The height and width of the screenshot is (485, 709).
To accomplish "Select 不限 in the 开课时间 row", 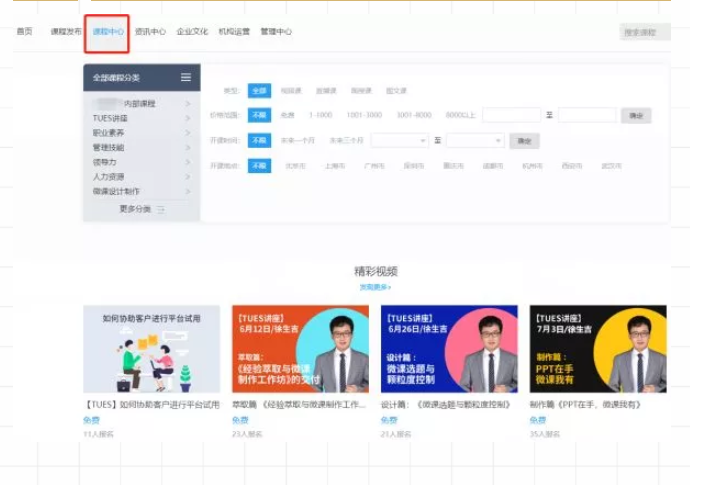I will coord(260,141).
